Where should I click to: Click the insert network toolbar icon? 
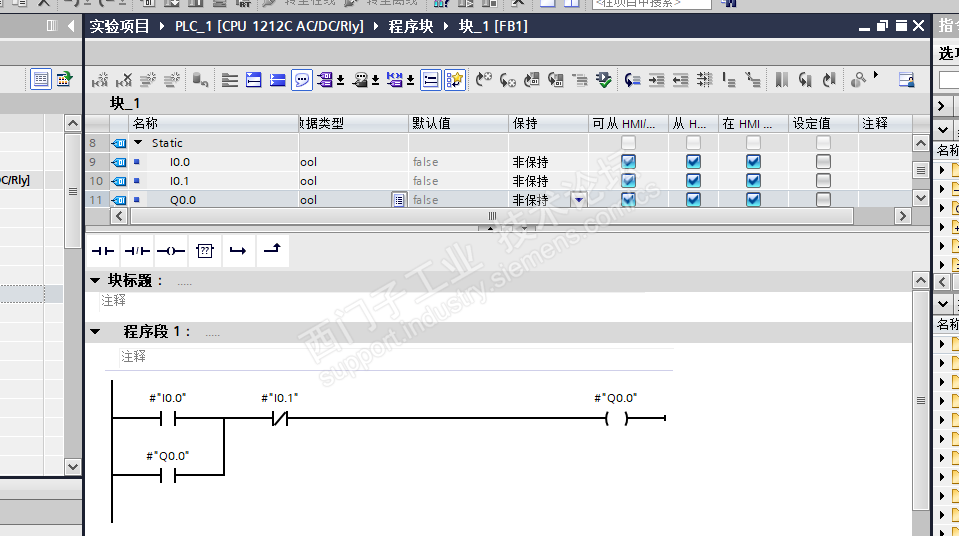tap(100, 80)
